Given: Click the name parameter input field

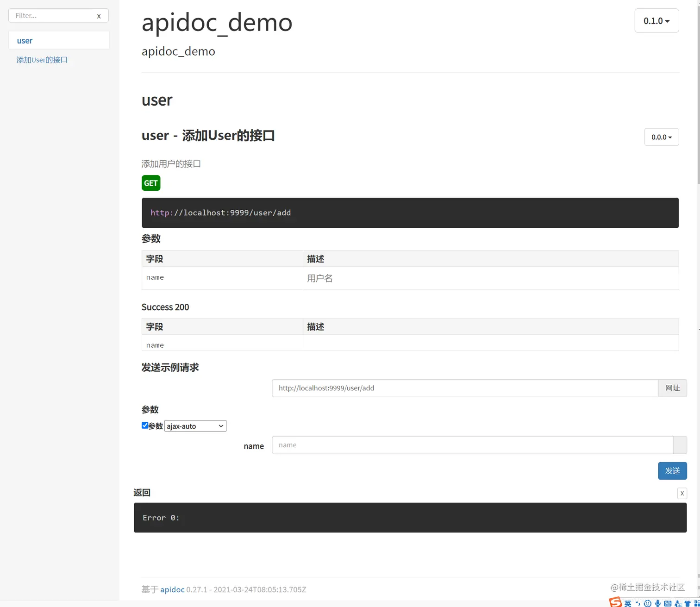Looking at the screenshot, I should click(x=472, y=445).
